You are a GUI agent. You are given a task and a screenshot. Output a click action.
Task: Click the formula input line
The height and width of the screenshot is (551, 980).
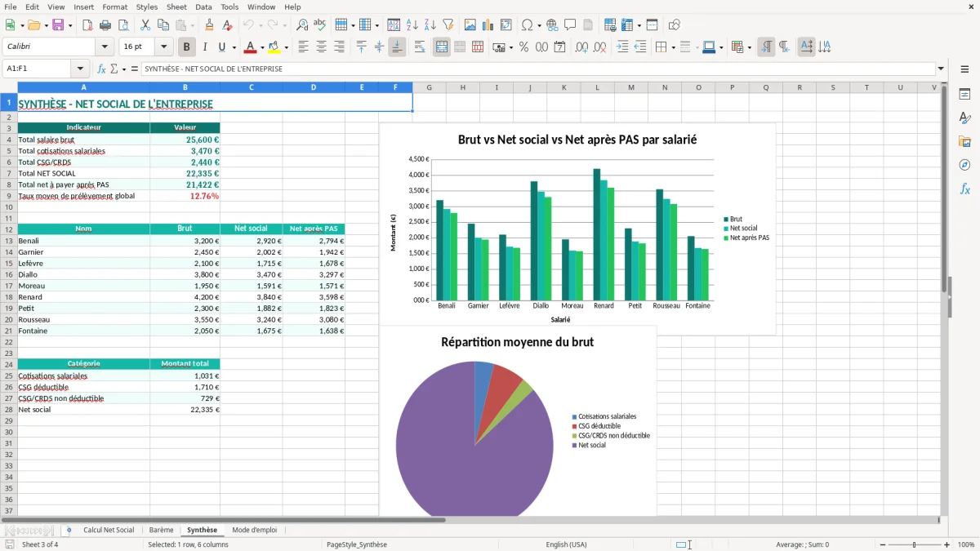(x=538, y=69)
